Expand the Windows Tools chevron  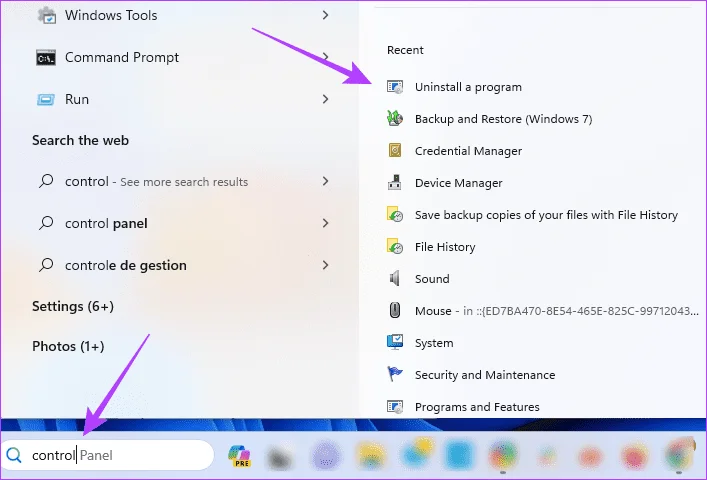click(326, 15)
